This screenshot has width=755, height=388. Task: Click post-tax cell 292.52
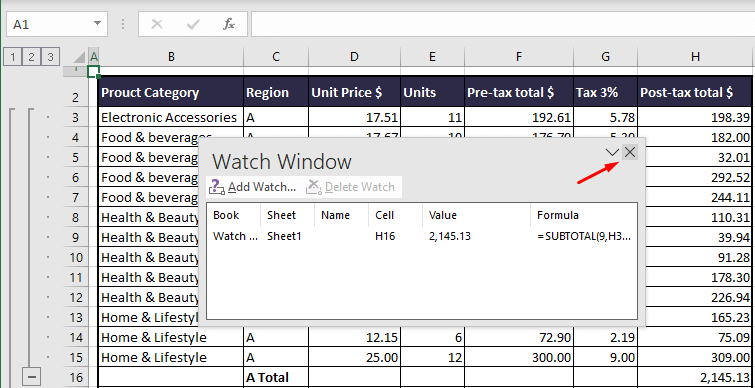[x=700, y=178]
